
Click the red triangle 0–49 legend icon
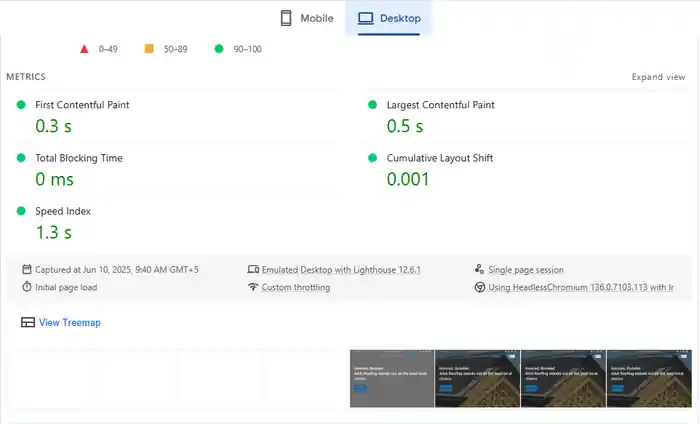click(x=84, y=49)
